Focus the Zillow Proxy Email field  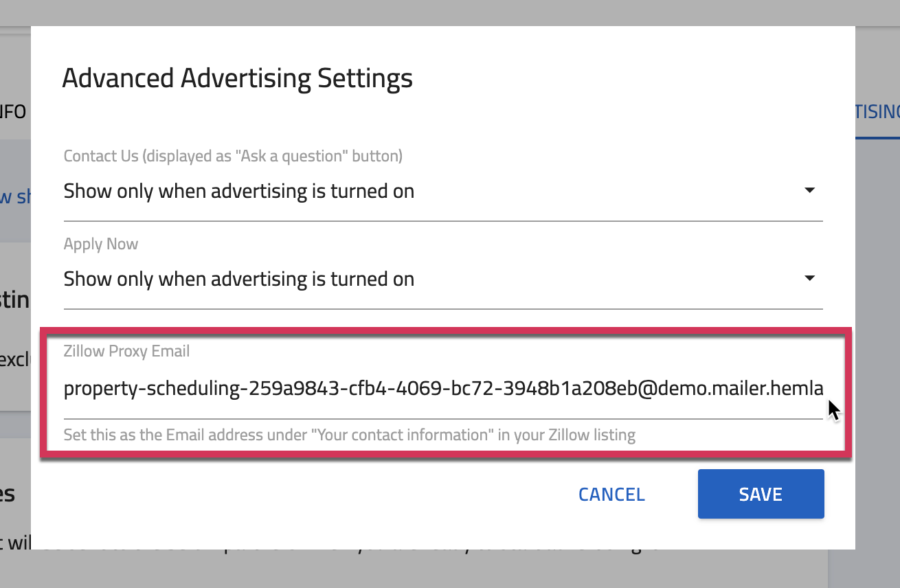point(443,389)
